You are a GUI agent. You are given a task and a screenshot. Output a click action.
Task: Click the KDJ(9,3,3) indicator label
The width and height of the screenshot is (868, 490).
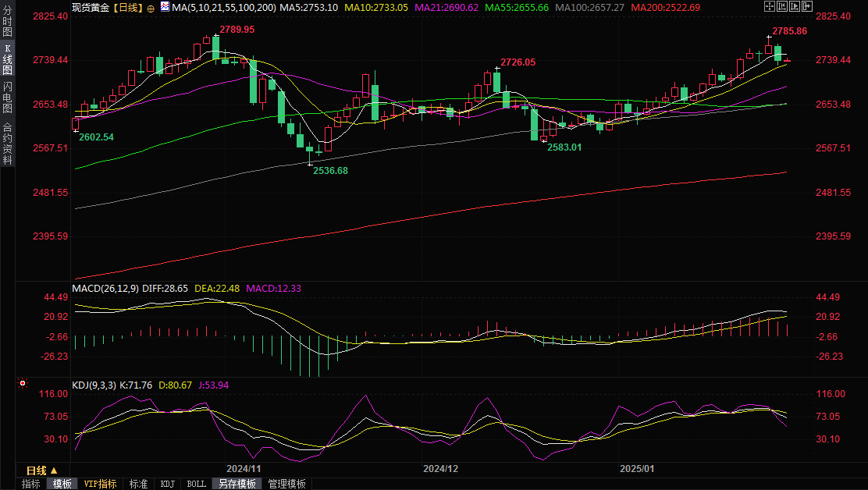point(94,385)
